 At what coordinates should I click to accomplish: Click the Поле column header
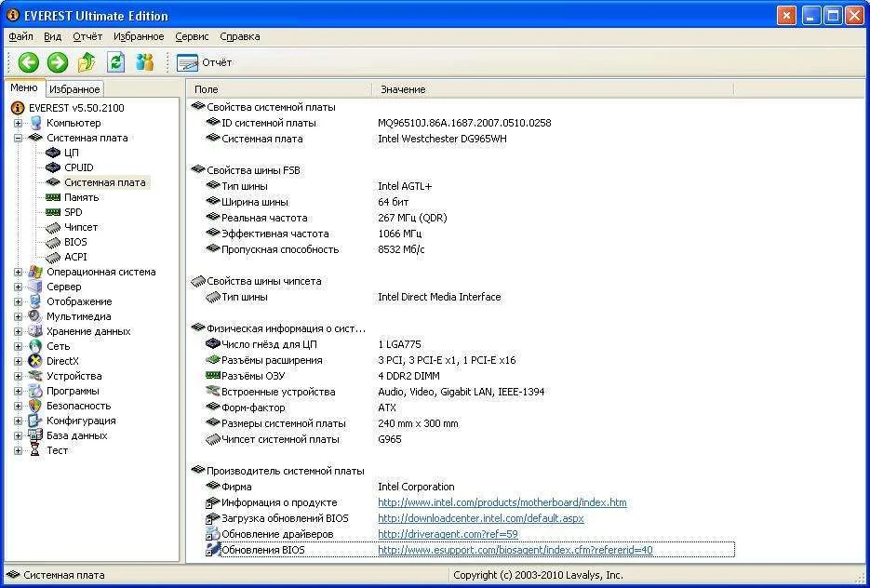coord(280,89)
